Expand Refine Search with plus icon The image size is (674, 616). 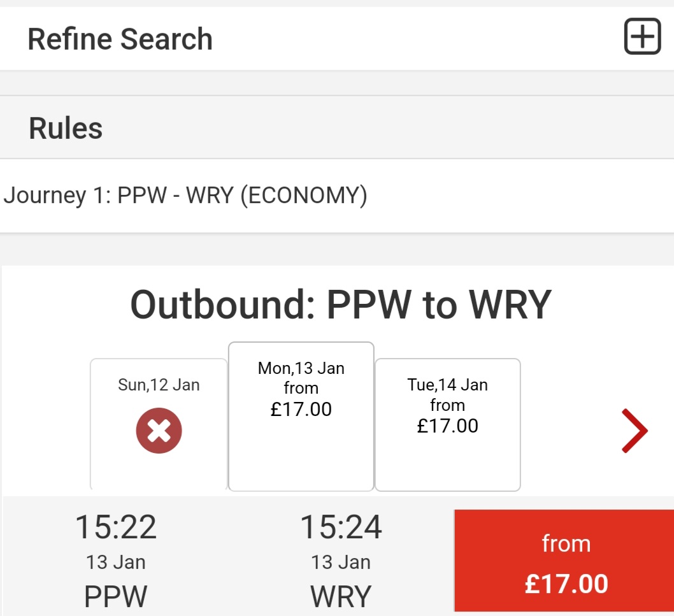tap(642, 36)
